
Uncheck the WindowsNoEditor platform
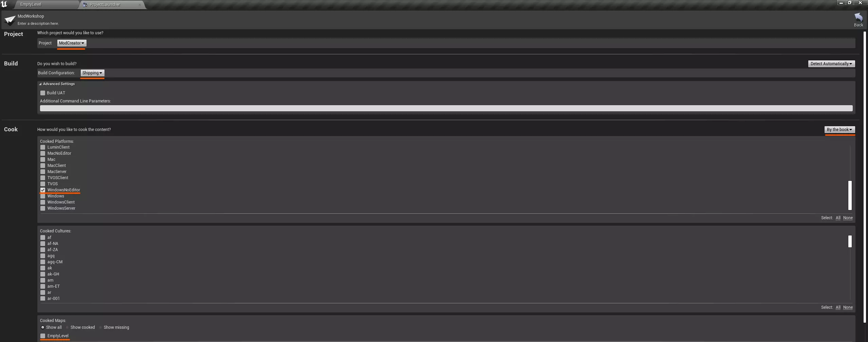[43, 190]
